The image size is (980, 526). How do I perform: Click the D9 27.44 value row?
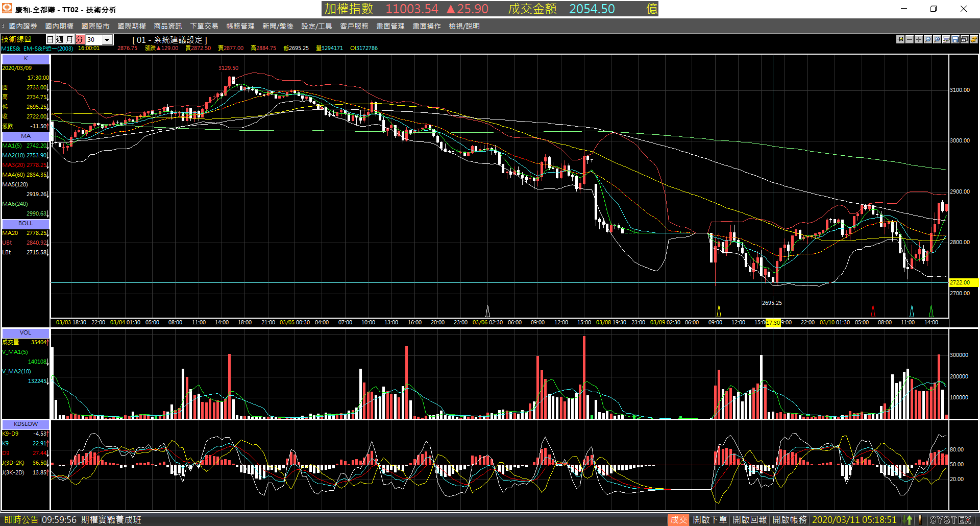pos(25,453)
